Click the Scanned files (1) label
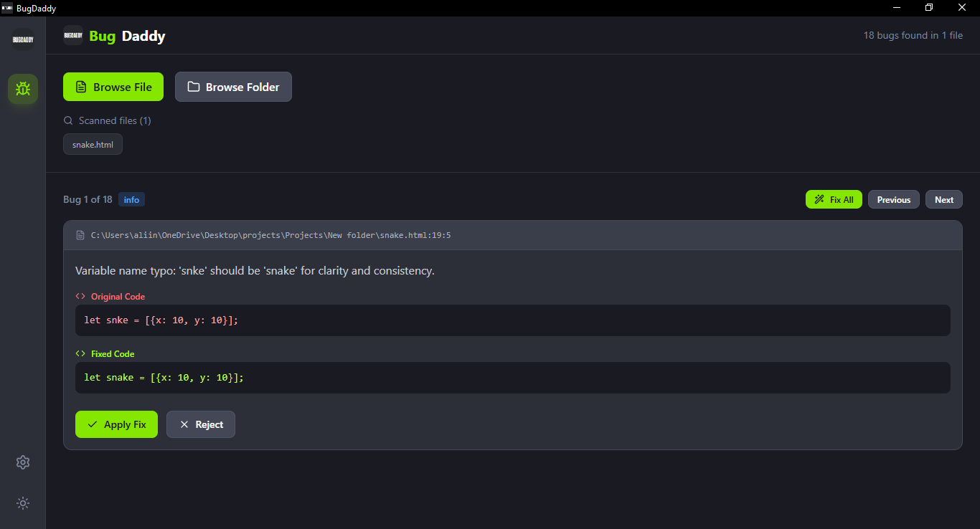 tap(115, 120)
